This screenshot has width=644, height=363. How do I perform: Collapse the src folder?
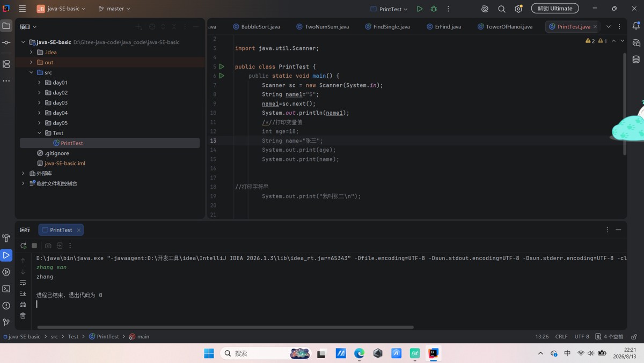pyautogui.click(x=31, y=72)
